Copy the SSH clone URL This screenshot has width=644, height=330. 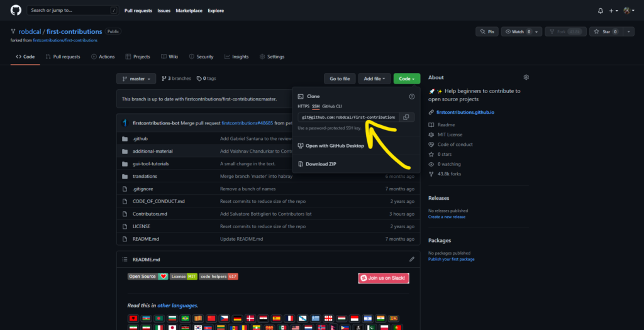(406, 118)
